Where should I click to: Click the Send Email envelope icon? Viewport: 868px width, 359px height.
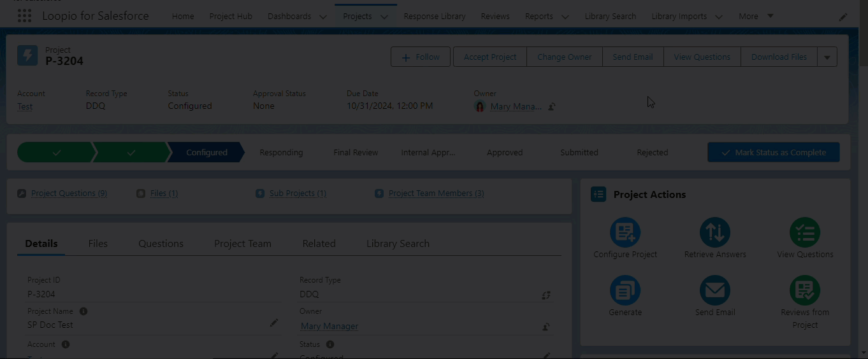point(715,290)
